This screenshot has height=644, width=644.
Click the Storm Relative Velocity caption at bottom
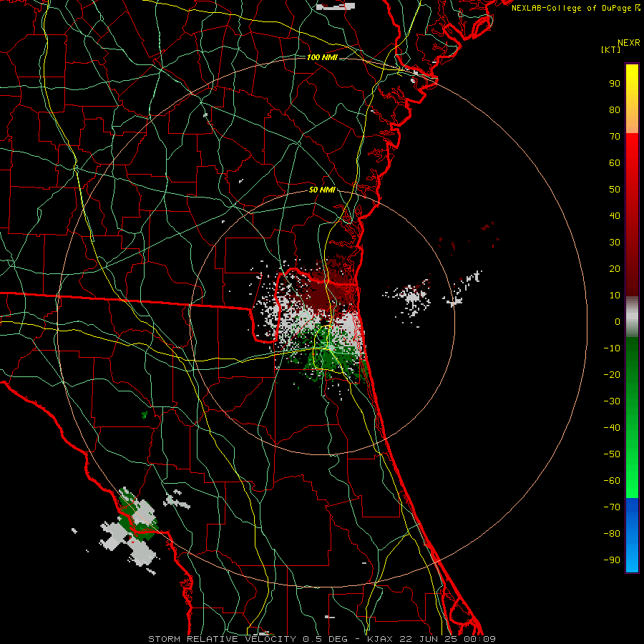[x=322, y=639]
